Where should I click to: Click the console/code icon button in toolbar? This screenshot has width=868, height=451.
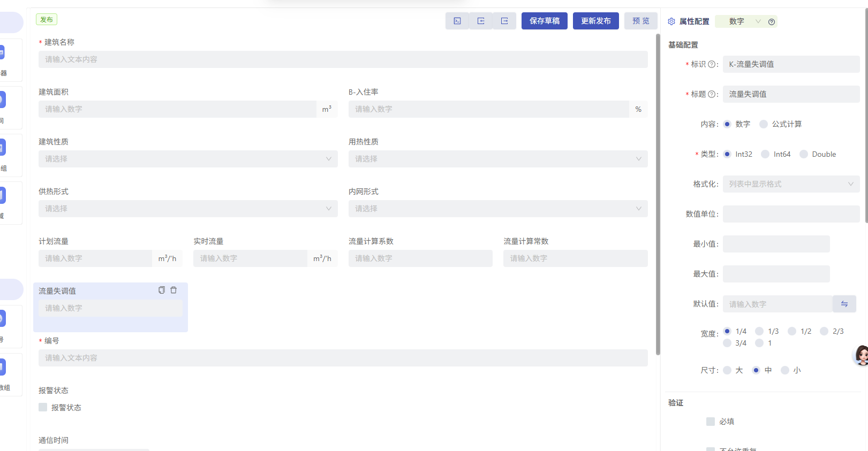[457, 21]
